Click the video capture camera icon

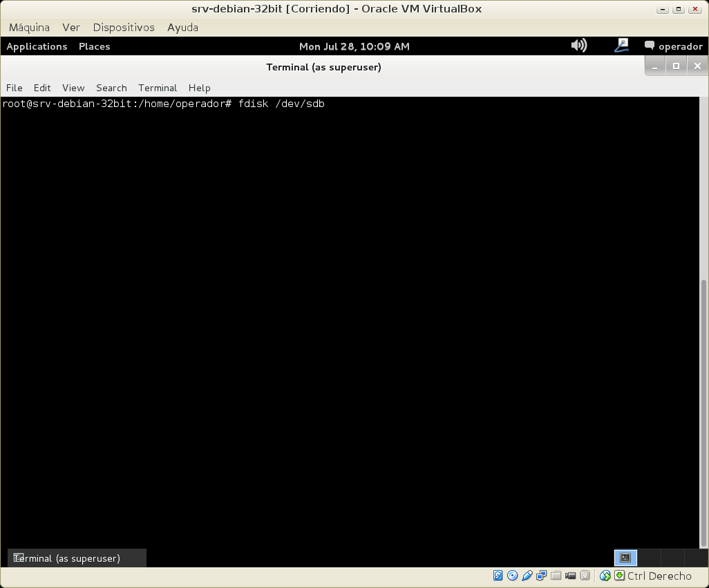click(x=571, y=576)
